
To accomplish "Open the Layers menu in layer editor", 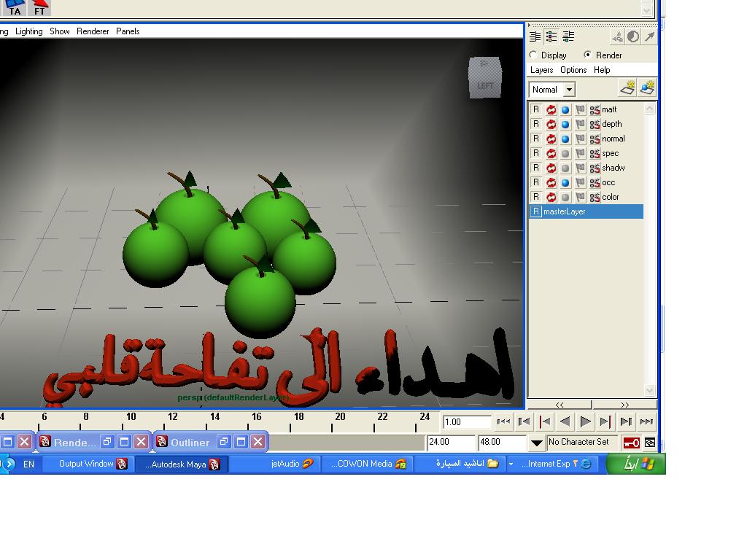I will pos(542,70).
